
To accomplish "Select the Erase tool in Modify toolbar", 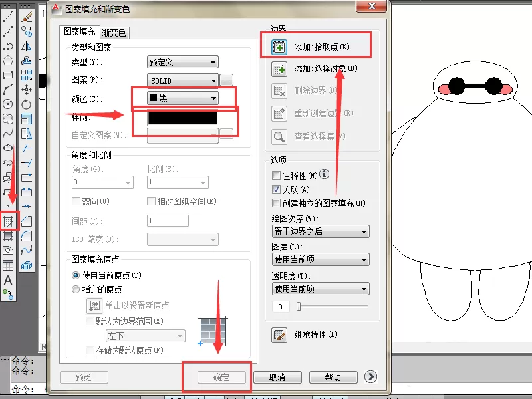I will click(x=27, y=17).
